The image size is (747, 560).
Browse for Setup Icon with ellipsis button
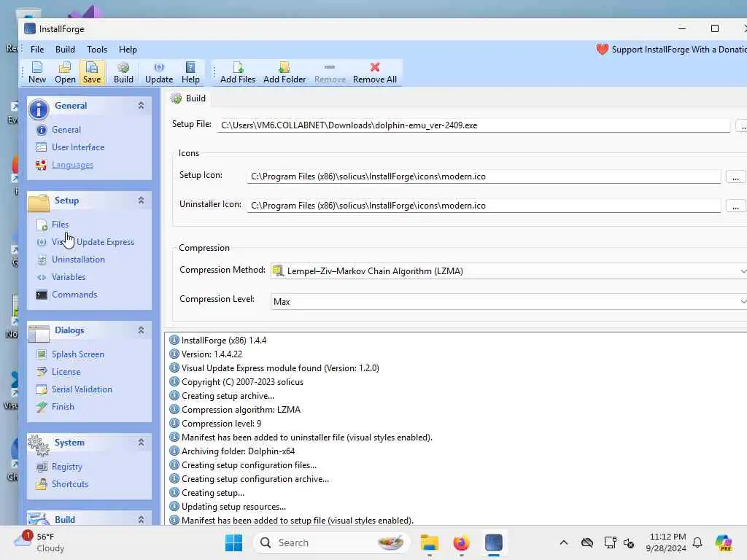click(735, 177)
